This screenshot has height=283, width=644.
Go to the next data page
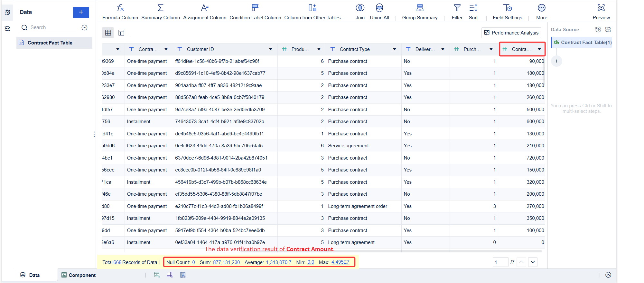pyautogui.click(x=533, y=262)
